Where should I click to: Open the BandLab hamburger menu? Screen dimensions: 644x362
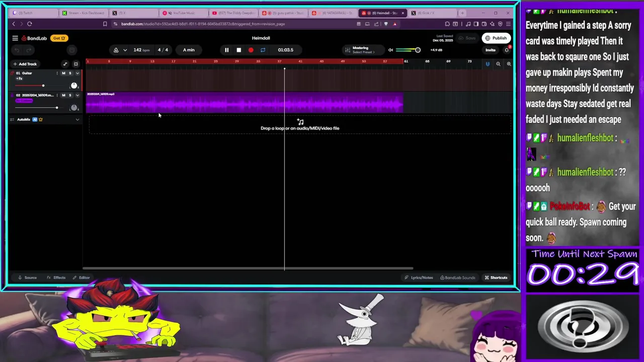click(15, 38)
